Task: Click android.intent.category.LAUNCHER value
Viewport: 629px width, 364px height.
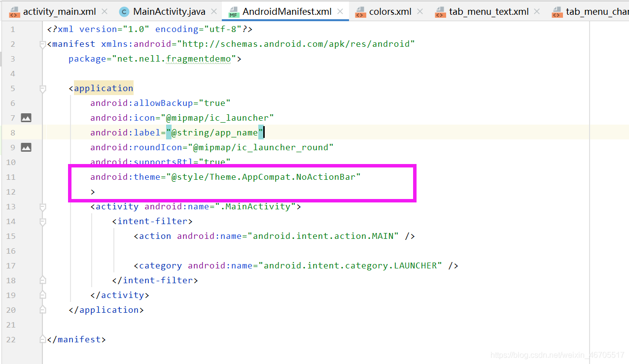Action: (350, 265)
